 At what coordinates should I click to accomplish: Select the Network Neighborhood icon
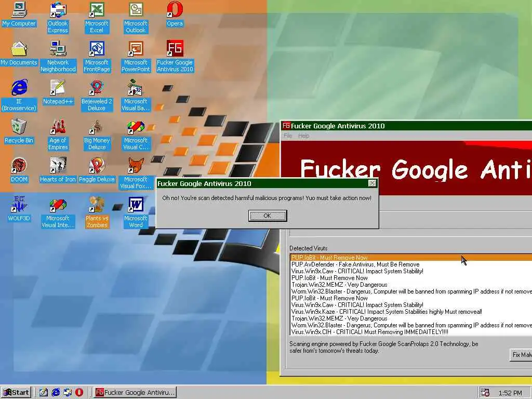(58, 56)
